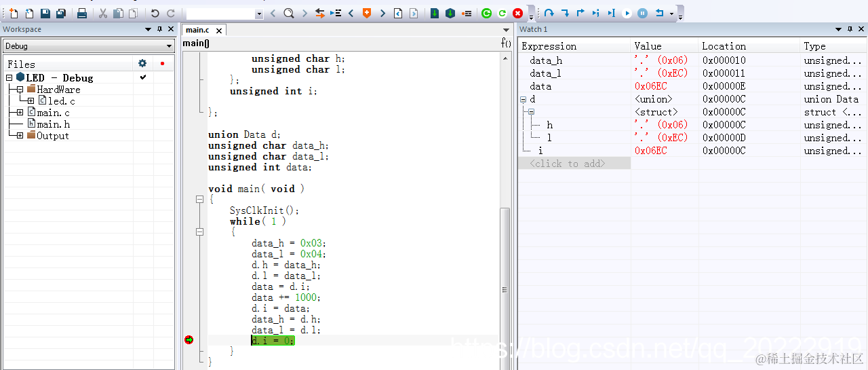The height and width of the screenshot is (370, 868).
Task: Save all files
Action: (61, 14)
